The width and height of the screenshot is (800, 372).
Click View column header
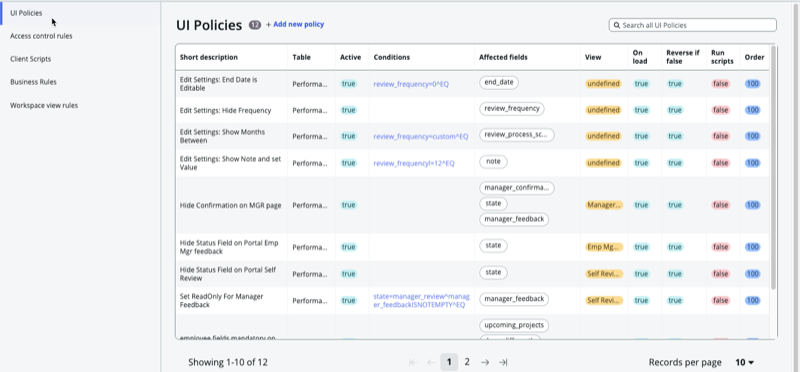point(592,57)
